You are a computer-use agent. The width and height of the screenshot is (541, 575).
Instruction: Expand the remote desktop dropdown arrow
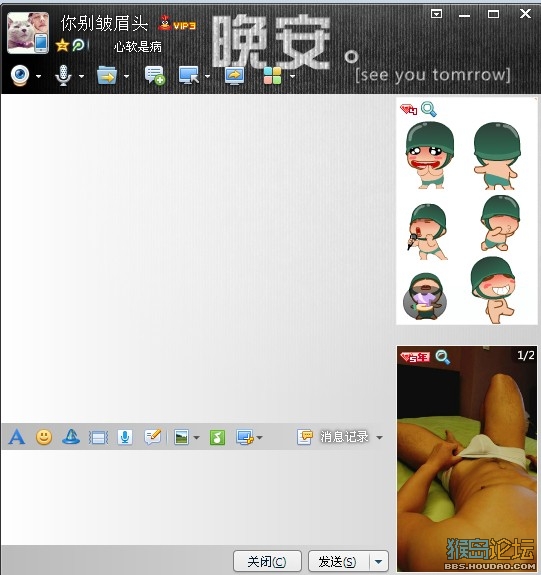208,76
